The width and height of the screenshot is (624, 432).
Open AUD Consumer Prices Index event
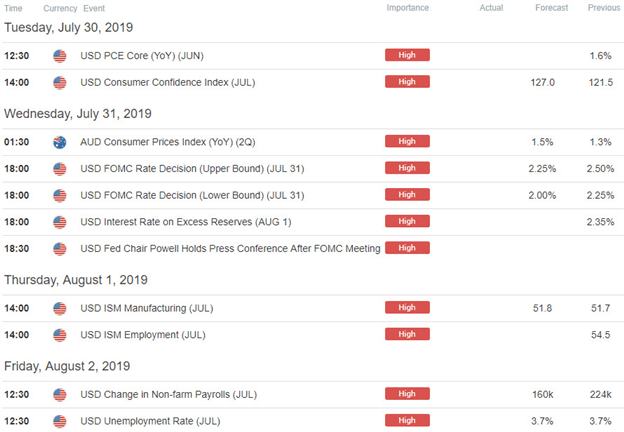tap(168, 142)
